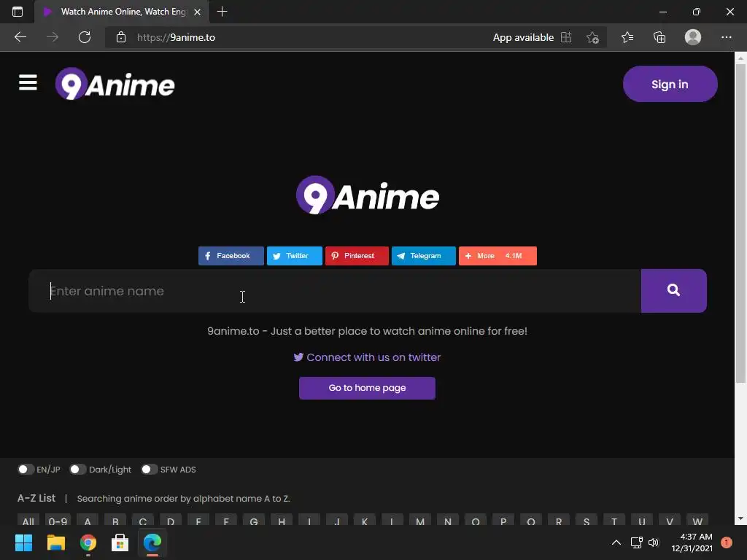Open Microsoft Store from taskbar

(x=120, y=542)
